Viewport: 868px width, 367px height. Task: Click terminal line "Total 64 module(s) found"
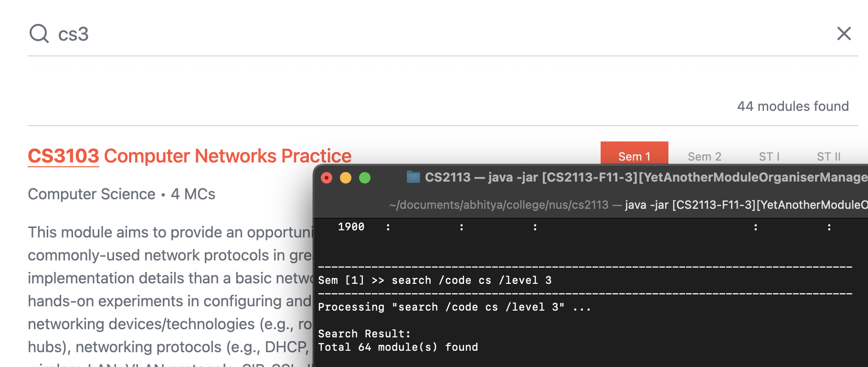tap(398, 347)
